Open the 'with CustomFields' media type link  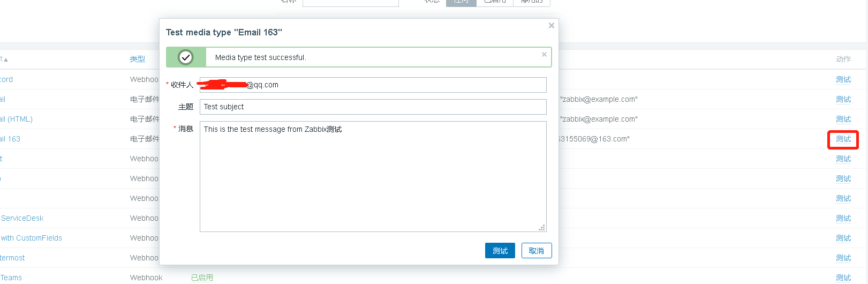32,238
